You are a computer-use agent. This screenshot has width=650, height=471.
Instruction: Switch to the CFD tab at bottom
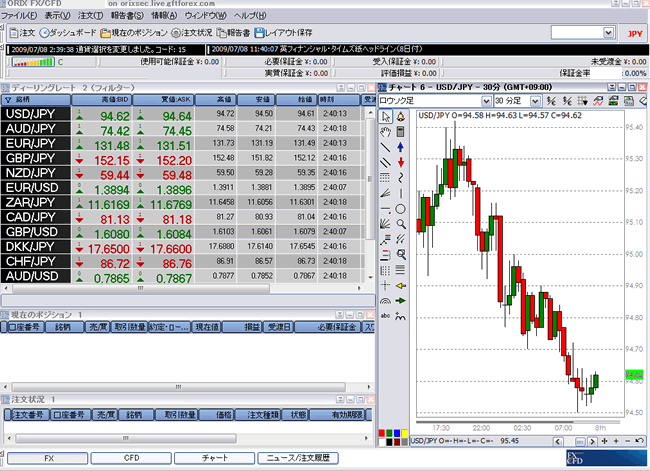click(131, 458)
